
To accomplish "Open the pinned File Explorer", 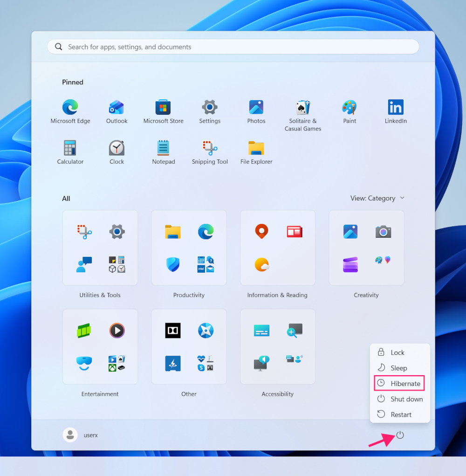I will coord(256,152).
